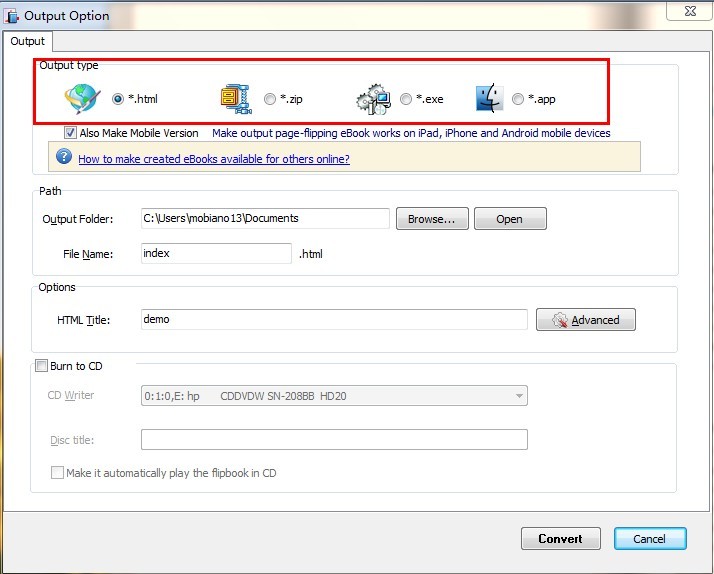Click the ZIP archive output icon
The image size is (714, 574).
point(236,99)
